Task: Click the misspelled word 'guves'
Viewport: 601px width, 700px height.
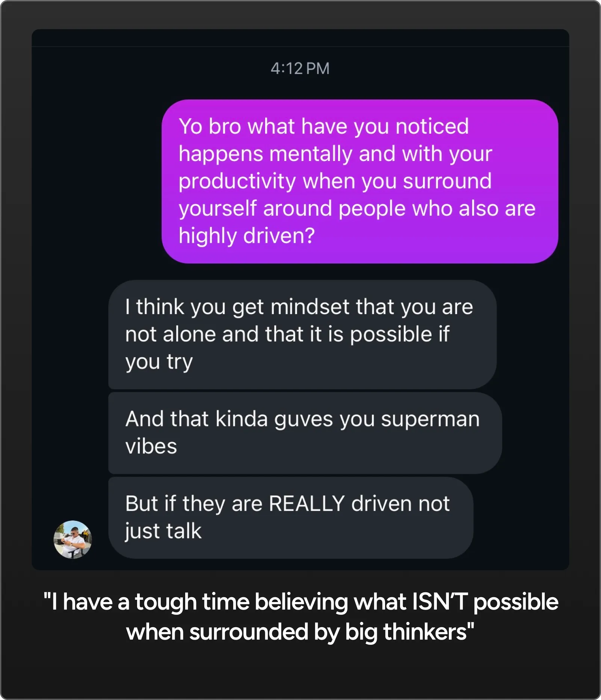Action: [x=303, y=419]
